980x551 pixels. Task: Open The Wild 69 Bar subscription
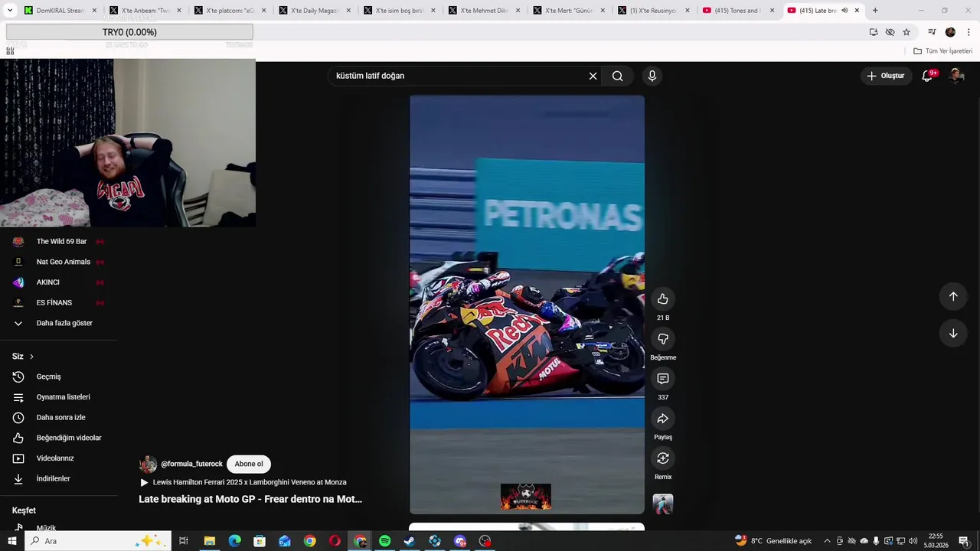pos(61,242)
